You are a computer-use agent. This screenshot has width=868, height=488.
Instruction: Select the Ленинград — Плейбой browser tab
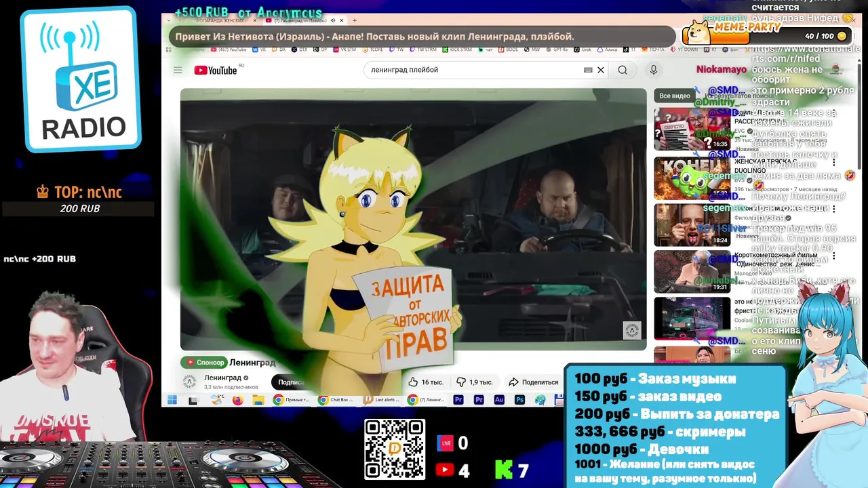[x=307, y=20]
